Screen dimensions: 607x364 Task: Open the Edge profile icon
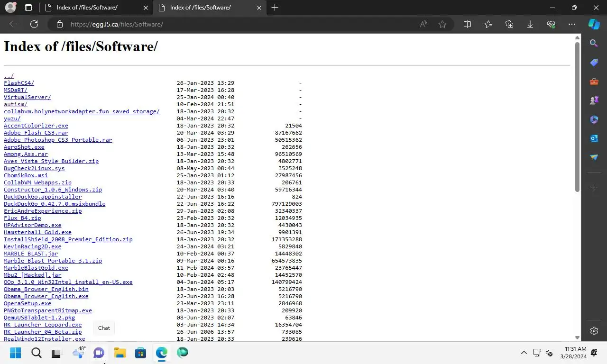[x=10, y=8]
